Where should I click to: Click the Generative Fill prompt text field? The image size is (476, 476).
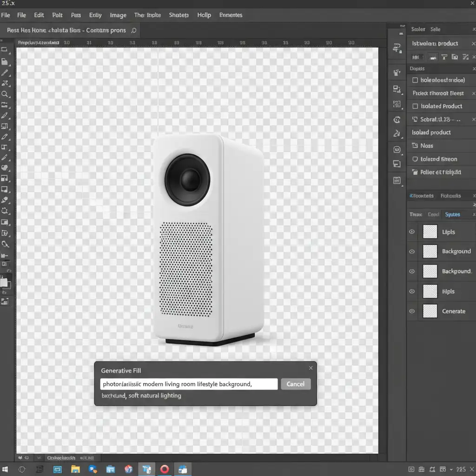189,384
